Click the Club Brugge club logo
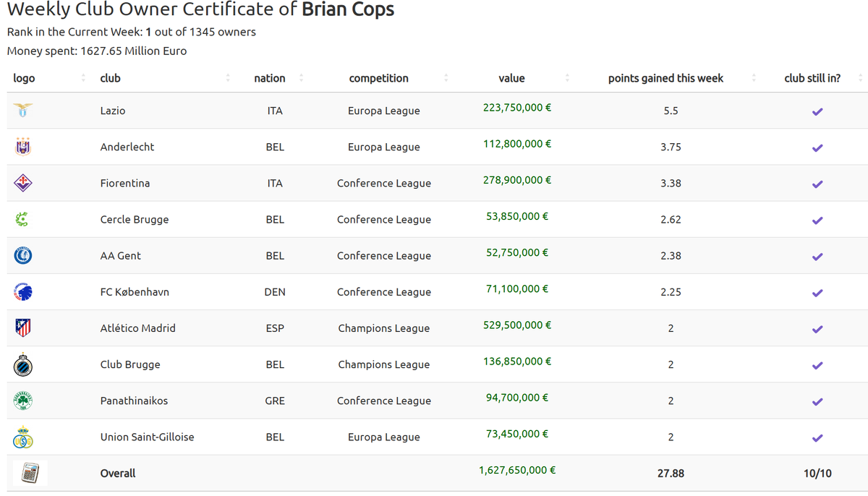 coord(23,364)
